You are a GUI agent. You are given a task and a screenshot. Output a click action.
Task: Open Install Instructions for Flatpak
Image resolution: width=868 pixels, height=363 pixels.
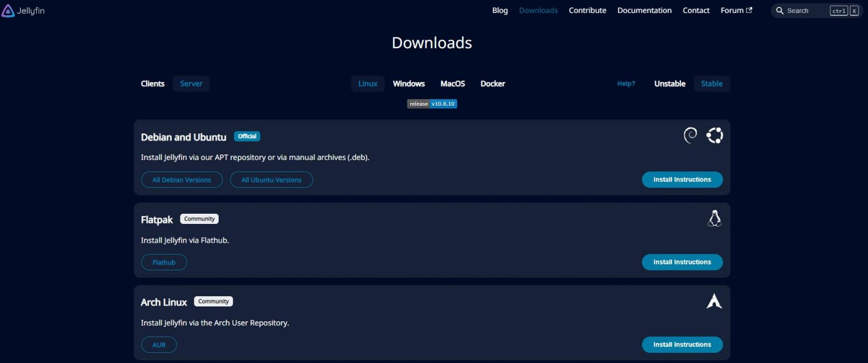point(682,262)
